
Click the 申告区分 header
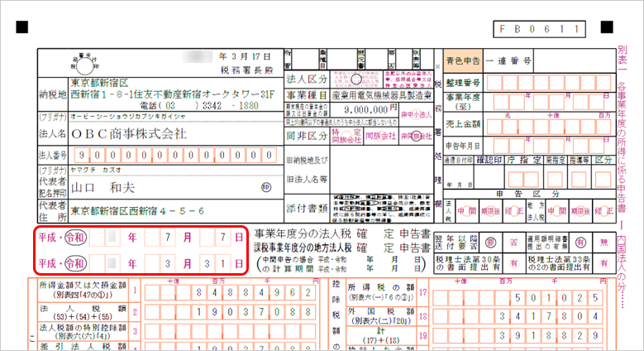(529, 194)
